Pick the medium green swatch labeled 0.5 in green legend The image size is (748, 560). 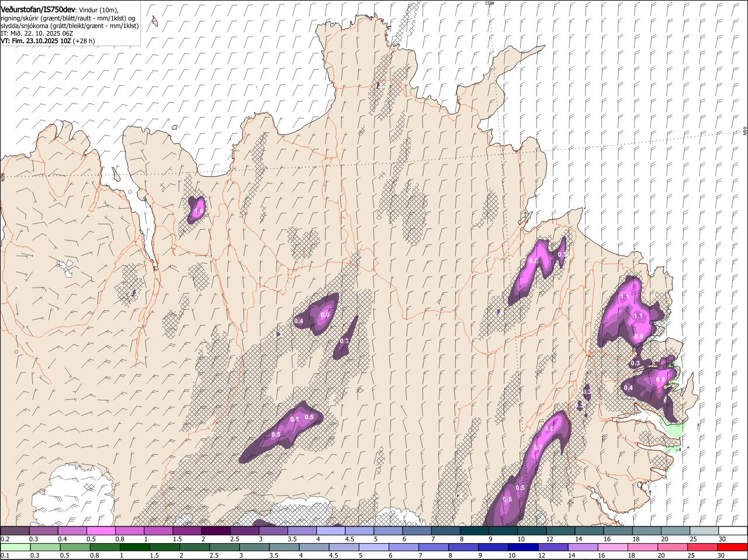click(x=75, y=548)
